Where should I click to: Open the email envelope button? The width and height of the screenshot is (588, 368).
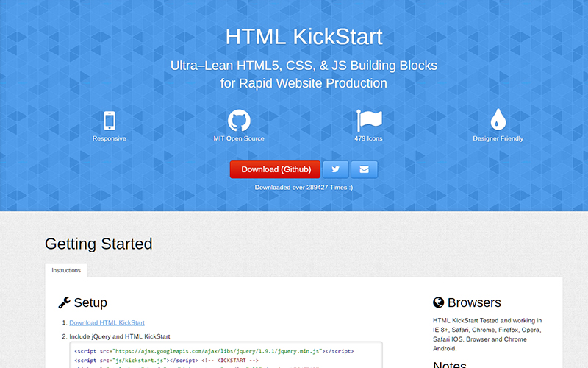coord(364,169)
